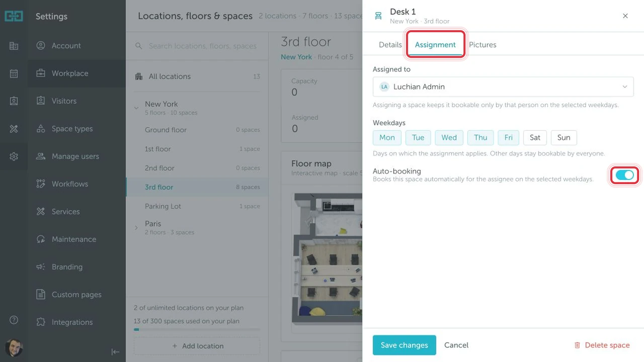Viewport: 644px width, 362px height.
Task: Click the Save changes button
Action: (x=405, y=345)
